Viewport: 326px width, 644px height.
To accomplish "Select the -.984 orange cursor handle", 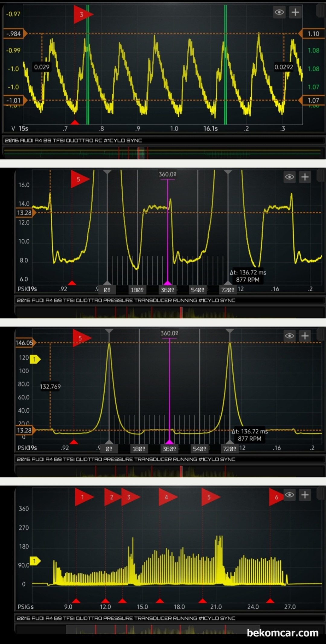I will coord(15,34).
